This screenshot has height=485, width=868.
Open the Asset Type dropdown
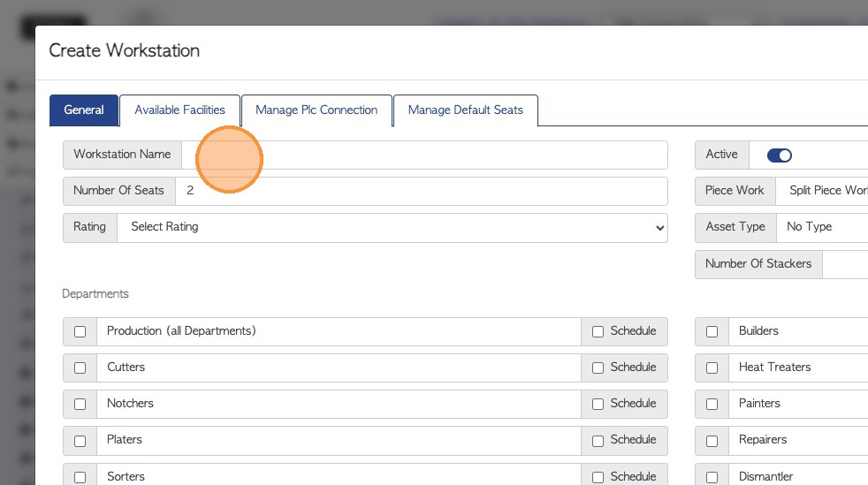[822, 227]
